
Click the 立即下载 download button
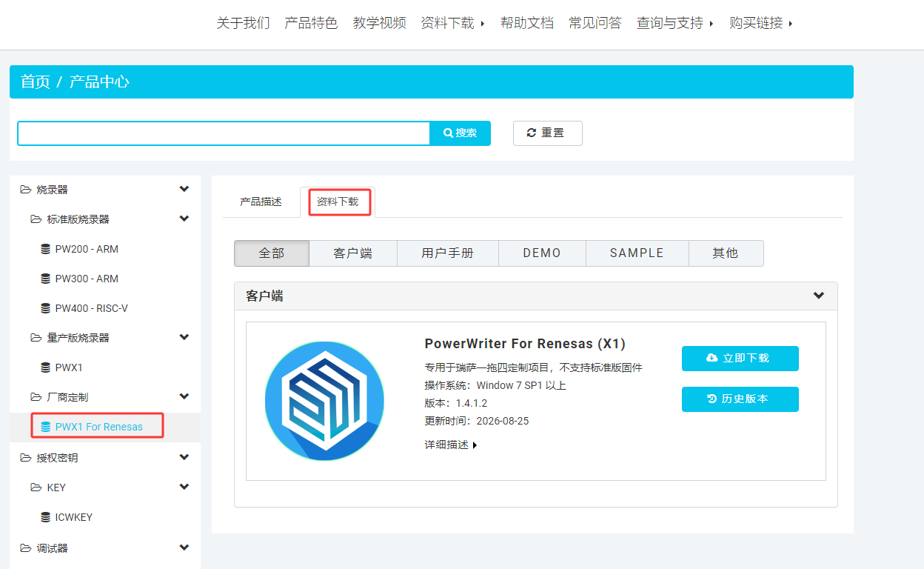[x=740, y=358]
